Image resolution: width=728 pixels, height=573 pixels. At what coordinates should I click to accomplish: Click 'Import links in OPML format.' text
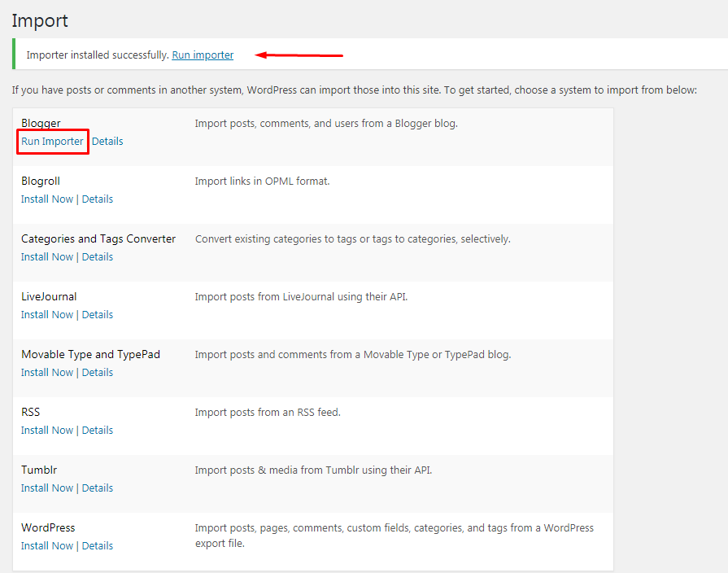[262, 181]
